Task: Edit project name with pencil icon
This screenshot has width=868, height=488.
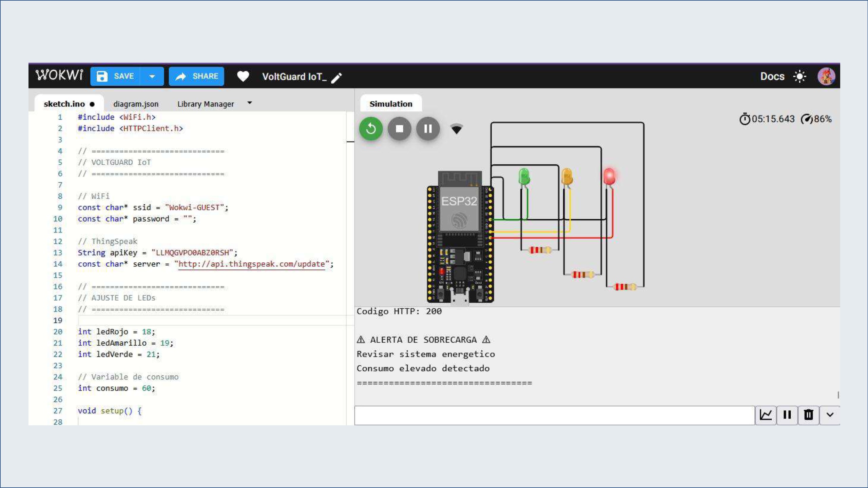Action: click(x=336, y=78)
